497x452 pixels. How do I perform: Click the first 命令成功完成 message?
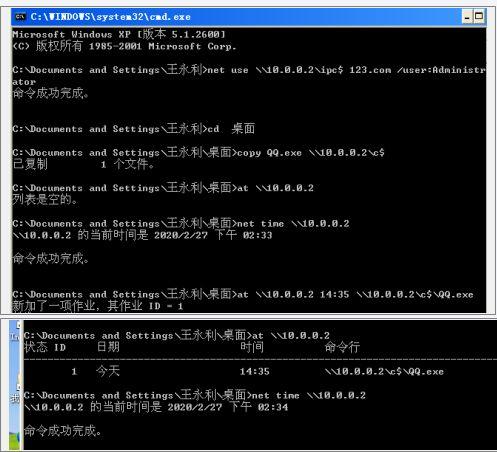[x=51, y=93]
